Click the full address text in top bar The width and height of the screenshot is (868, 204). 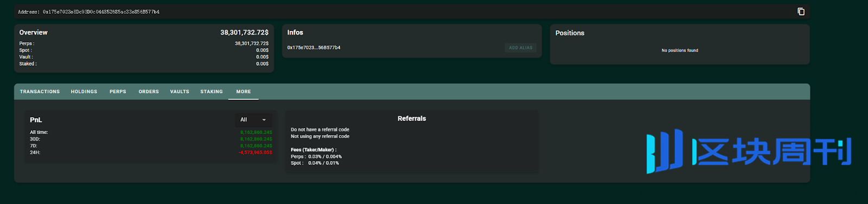(88, 12)
